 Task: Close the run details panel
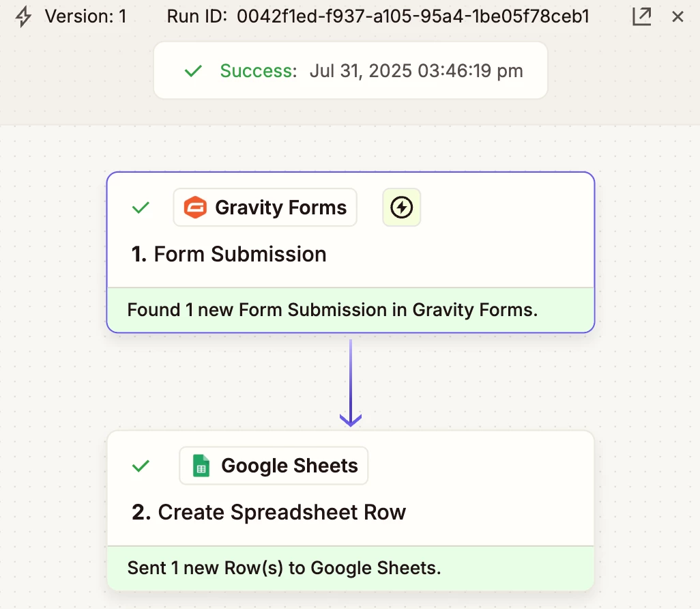677,17
